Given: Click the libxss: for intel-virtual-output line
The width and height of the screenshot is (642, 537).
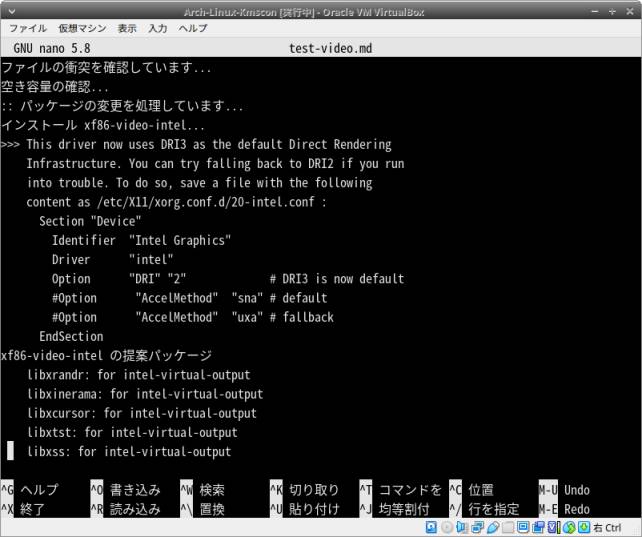Looking at the screenshot, I should [129, 451].
